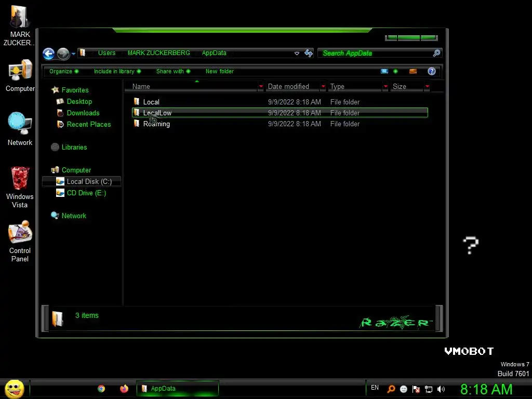Select CD Drive (E:)
The width and height of the screenshot is (532, 399).
[x=87, y=193]
